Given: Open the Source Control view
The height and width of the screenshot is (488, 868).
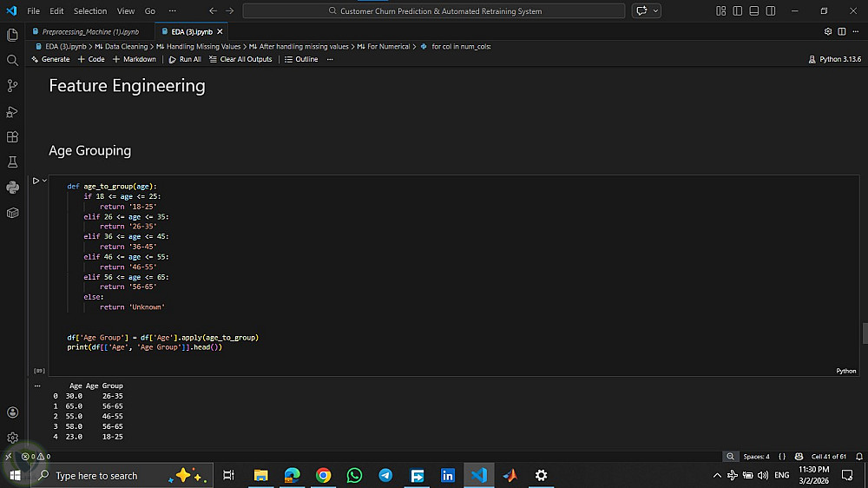Looking at the screenshot, I should click(12, 85).
